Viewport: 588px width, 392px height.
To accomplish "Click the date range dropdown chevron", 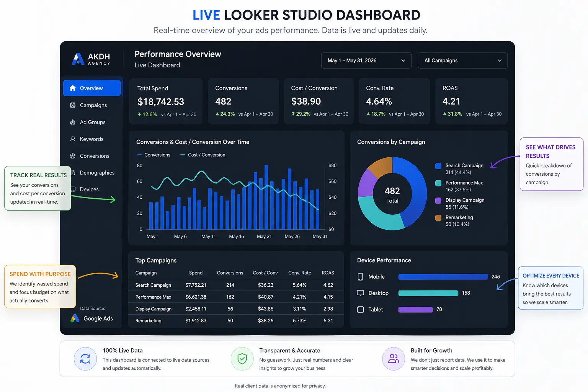I will pyautogui.click(x=403, y=60).
